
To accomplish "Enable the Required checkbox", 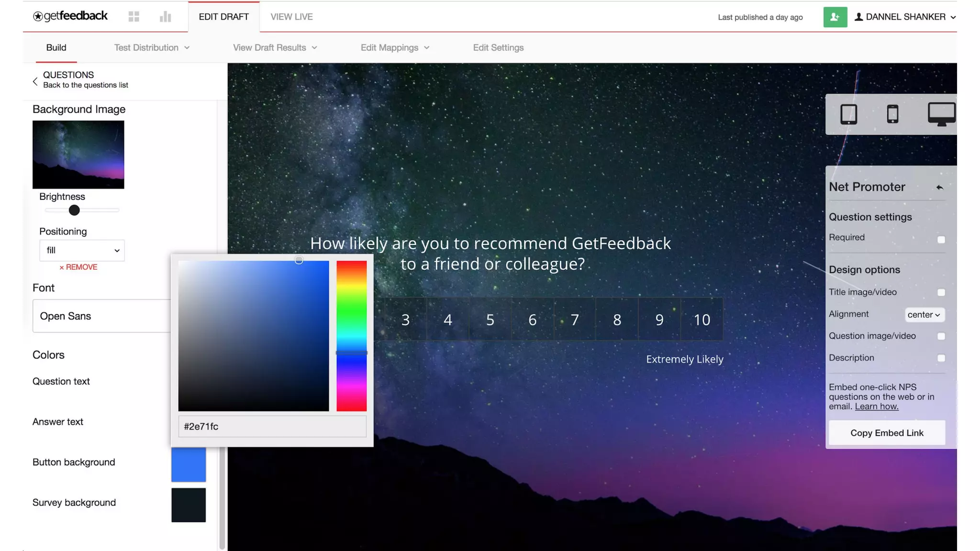I will pyautogui.click(x=941, y=240).
